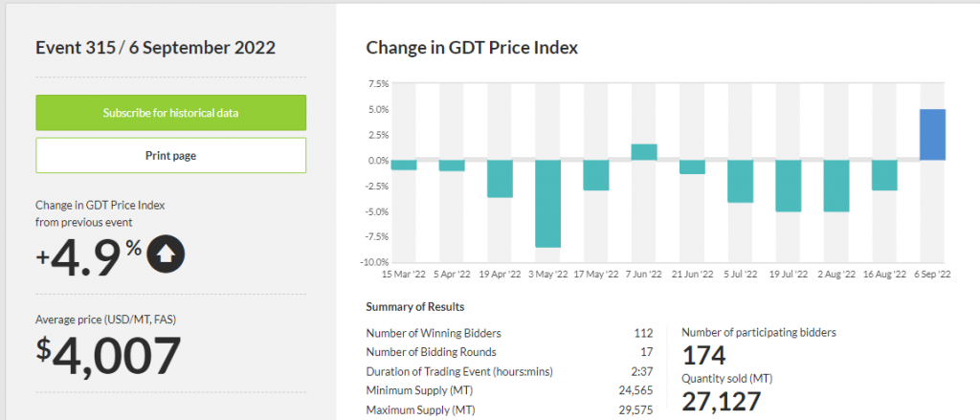Click the Change in GDT Price Index title

coord(472,47)
